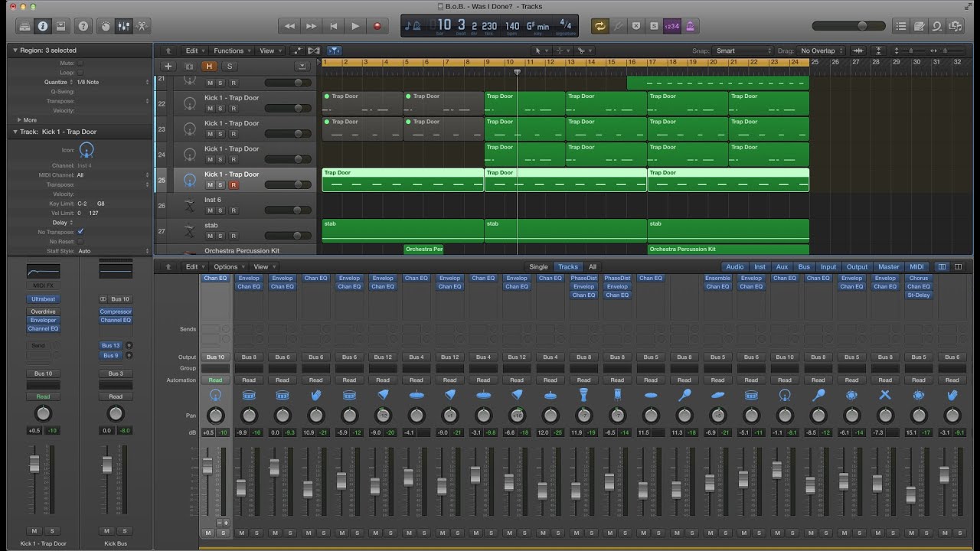Click the Fast Forward transport button
This screenshot has height=551, width=980.
coord(311,26)
